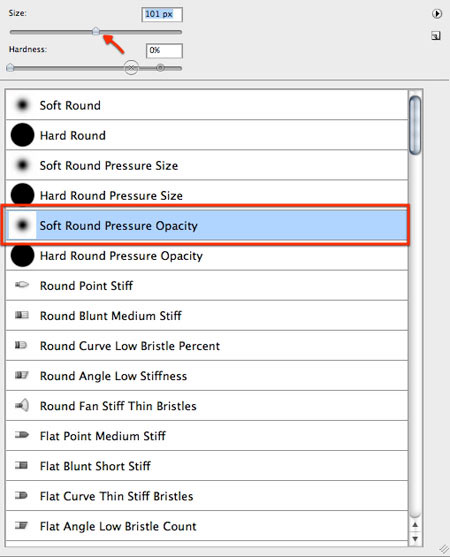Select the Soft Round brush thumbnail
The height and width of the screenshot is (557, 450).
[22, 105]
